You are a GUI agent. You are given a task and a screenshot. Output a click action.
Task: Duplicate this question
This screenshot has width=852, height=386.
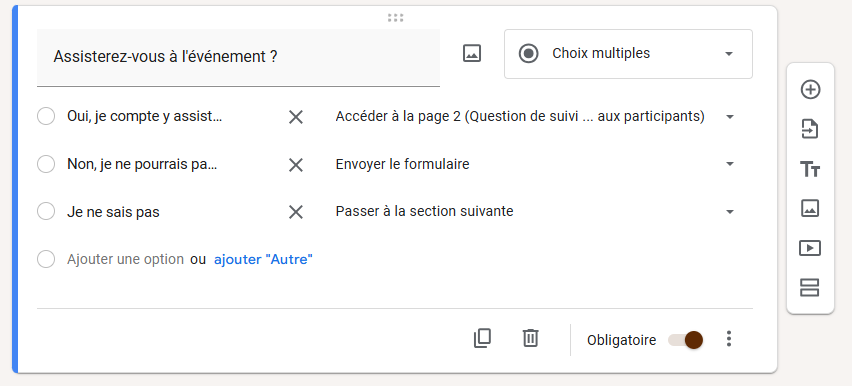click(483, 338)
